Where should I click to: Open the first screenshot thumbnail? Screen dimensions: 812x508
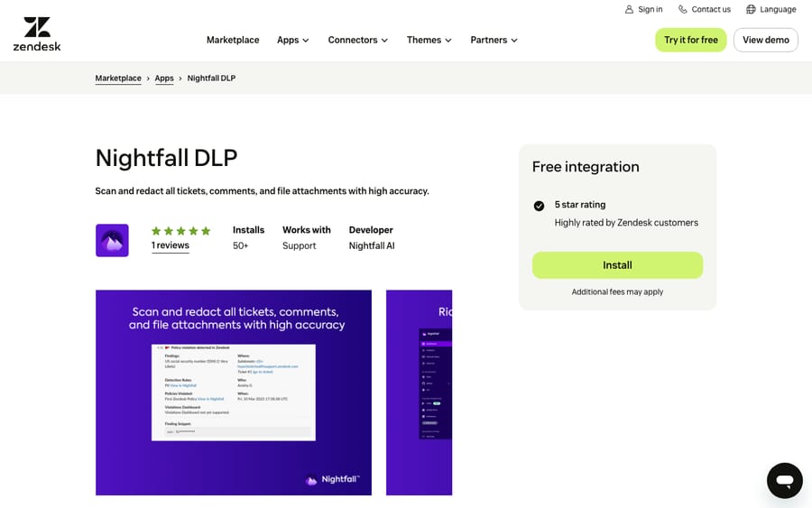click(x=234, y=393)
